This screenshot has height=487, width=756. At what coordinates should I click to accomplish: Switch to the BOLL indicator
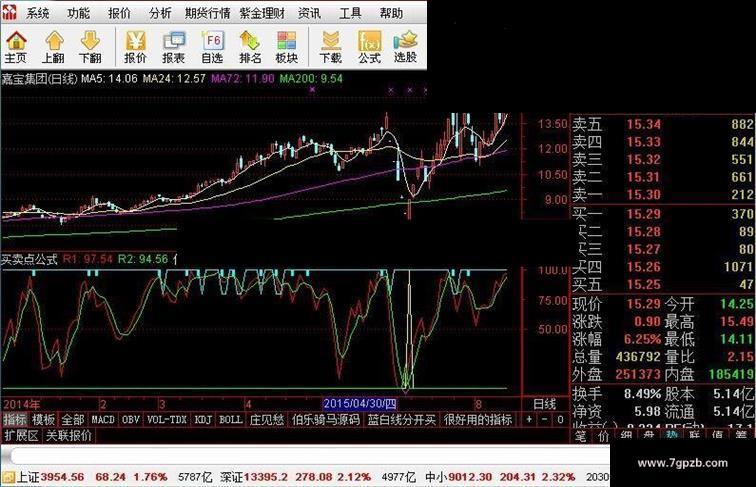231,419
